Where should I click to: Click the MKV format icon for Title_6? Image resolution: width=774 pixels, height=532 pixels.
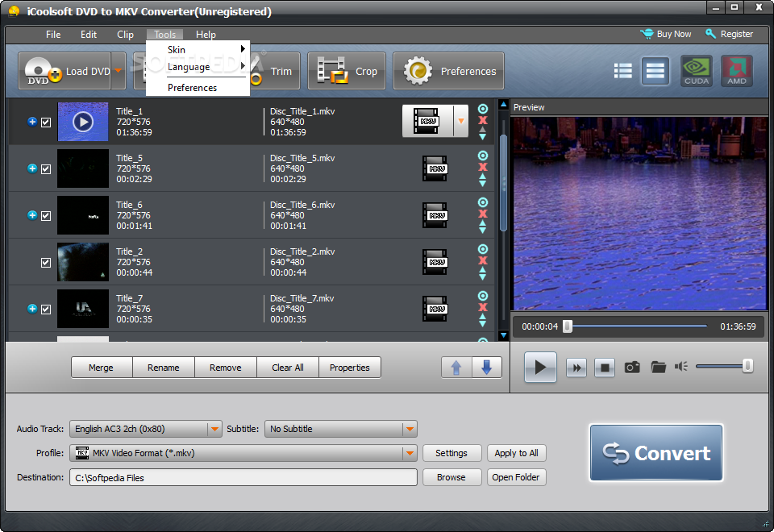click(435, 216)
